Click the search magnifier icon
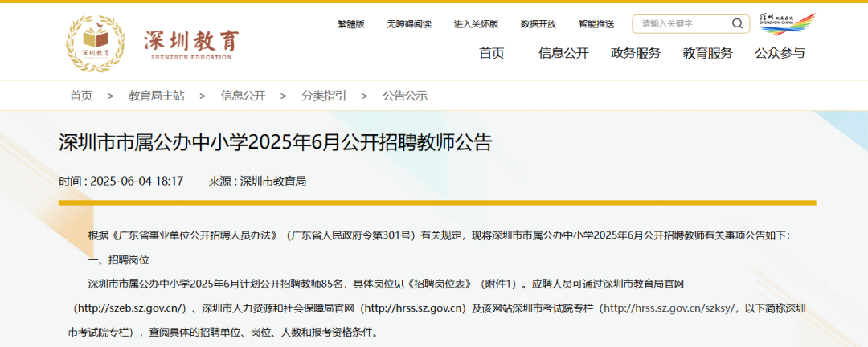The image size is (868, 347). 737,24
